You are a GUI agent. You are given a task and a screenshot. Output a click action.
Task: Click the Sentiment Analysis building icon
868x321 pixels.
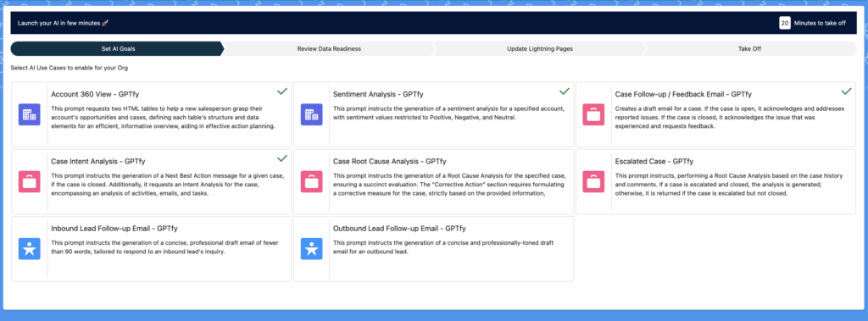pyautogui.click(x=312, y=114)
